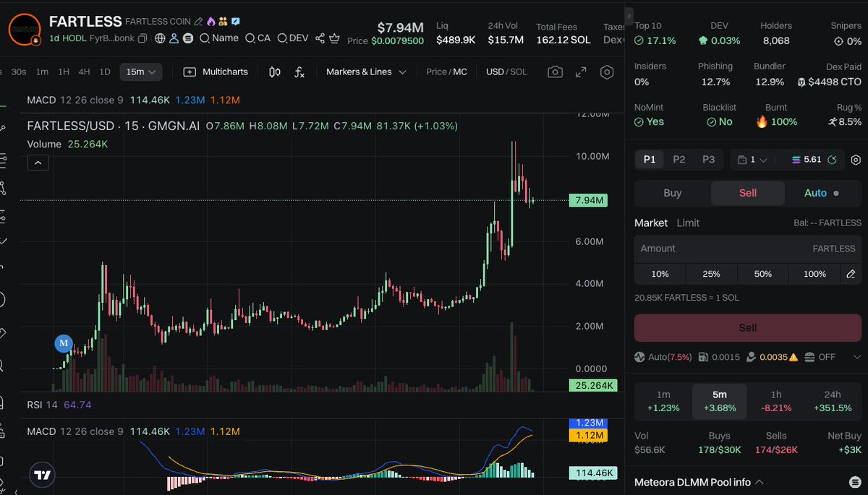Screen dimensions: 868x495
Task: Select preset P2
Action: click(679, 160)
